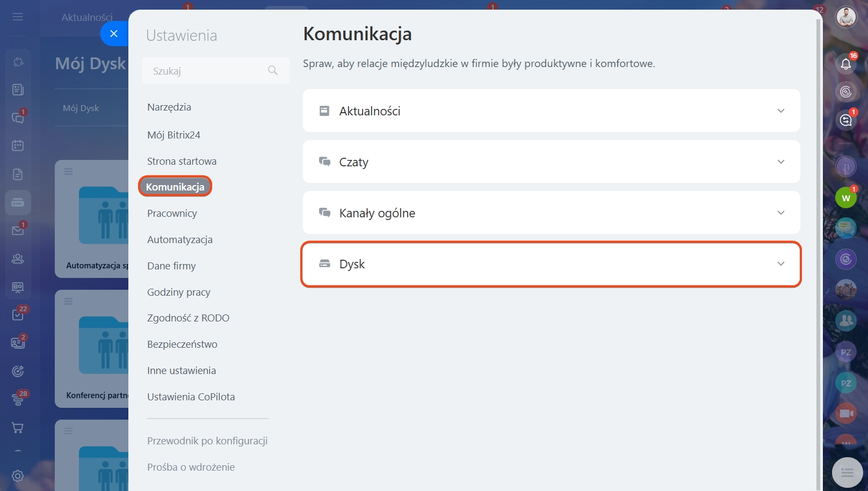Open CRM icon with badge 2
The width and height of the screenshot is (868, 491).
coord(18,343)
